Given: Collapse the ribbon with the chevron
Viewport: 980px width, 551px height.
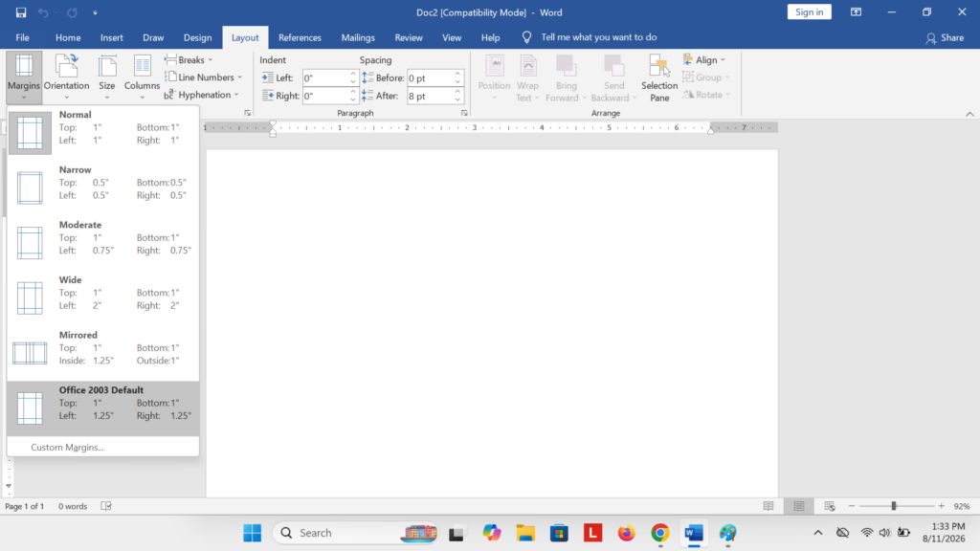Looking at the screenshot, I should [970, 114].
